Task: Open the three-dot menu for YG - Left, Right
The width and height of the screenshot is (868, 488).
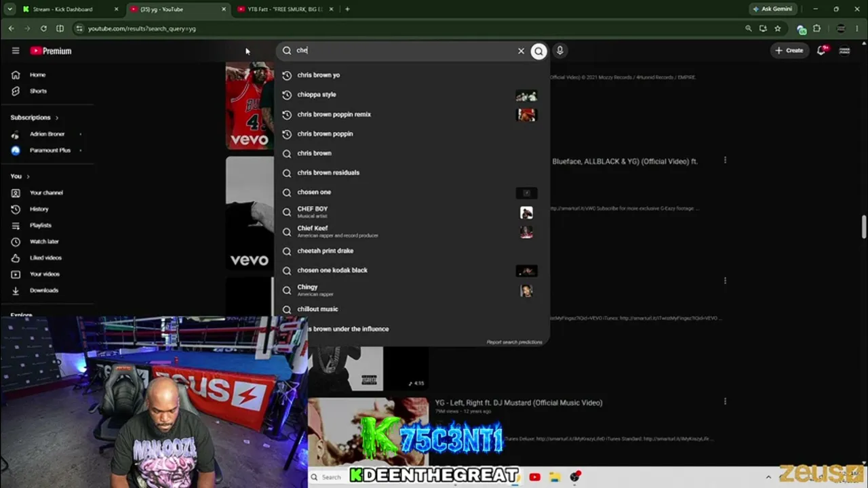Action: click(x=725, y=401)
